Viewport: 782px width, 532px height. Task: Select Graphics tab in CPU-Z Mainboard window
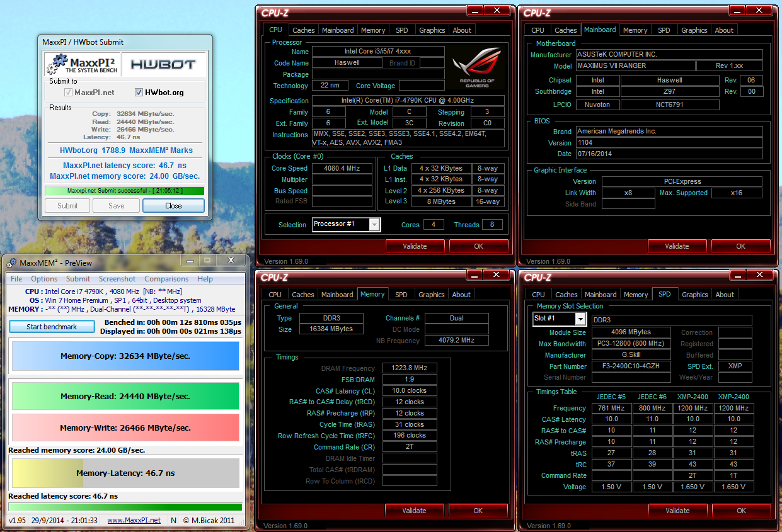point(694,30)
